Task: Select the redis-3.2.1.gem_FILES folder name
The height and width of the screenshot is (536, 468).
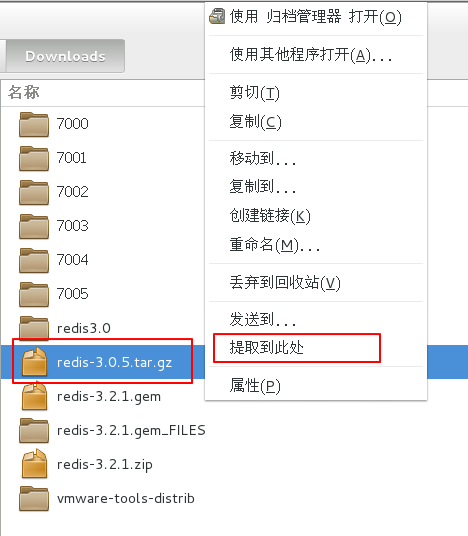Action: tap(131, 431)
